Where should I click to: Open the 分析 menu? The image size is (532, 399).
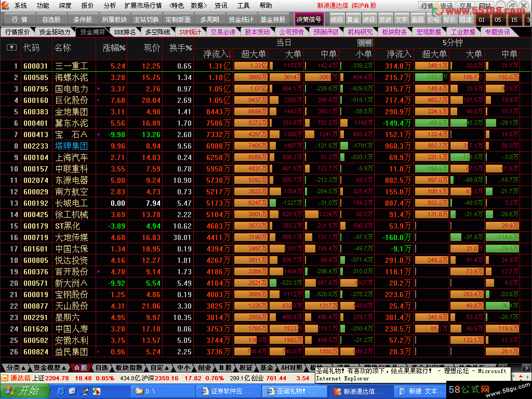[x=110, y=5]
